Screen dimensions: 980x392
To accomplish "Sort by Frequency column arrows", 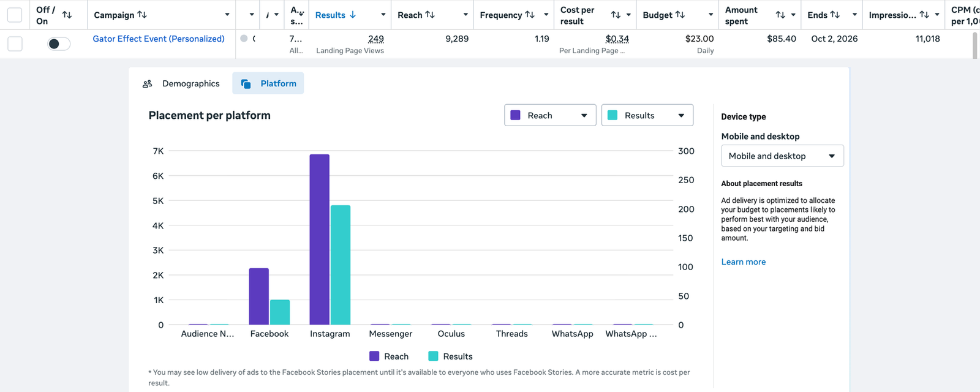I will (x=530, y=15).
